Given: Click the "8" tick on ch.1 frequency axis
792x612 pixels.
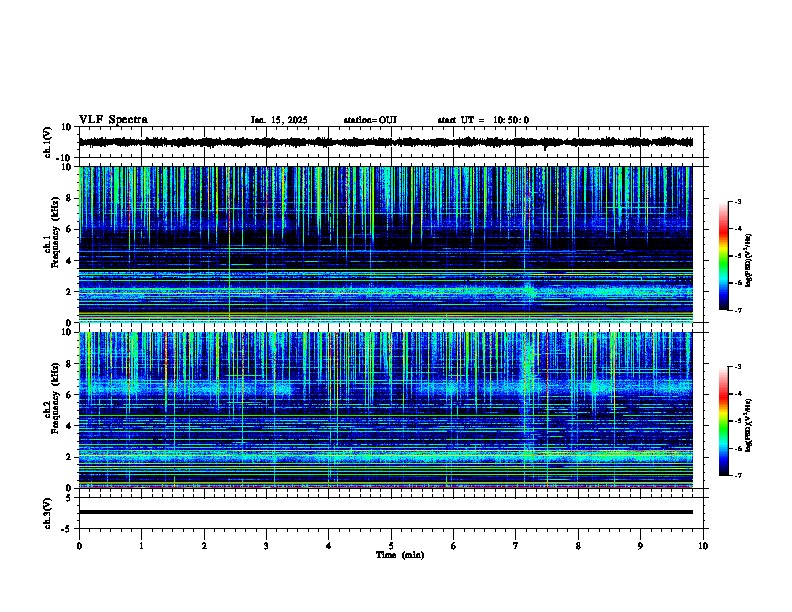Looking at the screenshot, I should pos(69,198).
